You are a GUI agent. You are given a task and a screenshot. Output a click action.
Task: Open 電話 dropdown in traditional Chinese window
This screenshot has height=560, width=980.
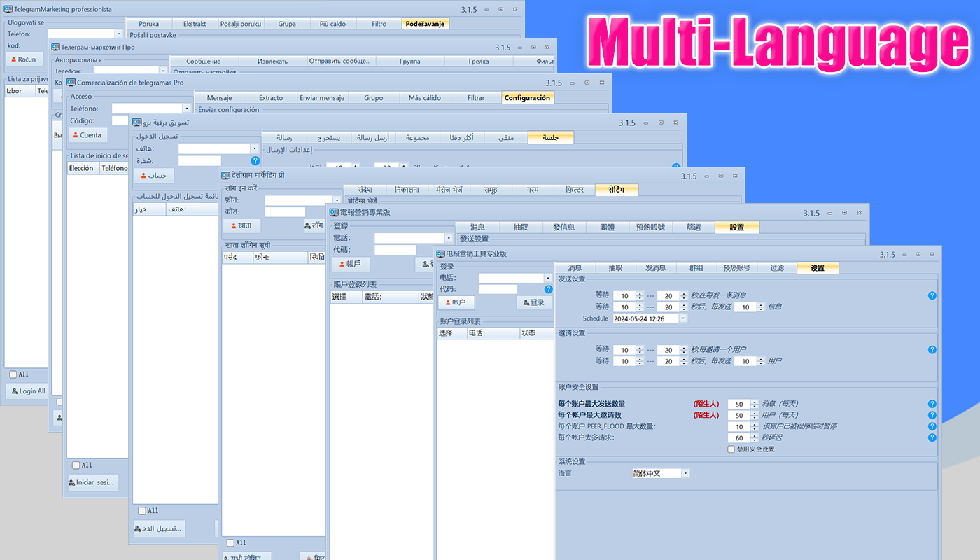pos(449,238)
